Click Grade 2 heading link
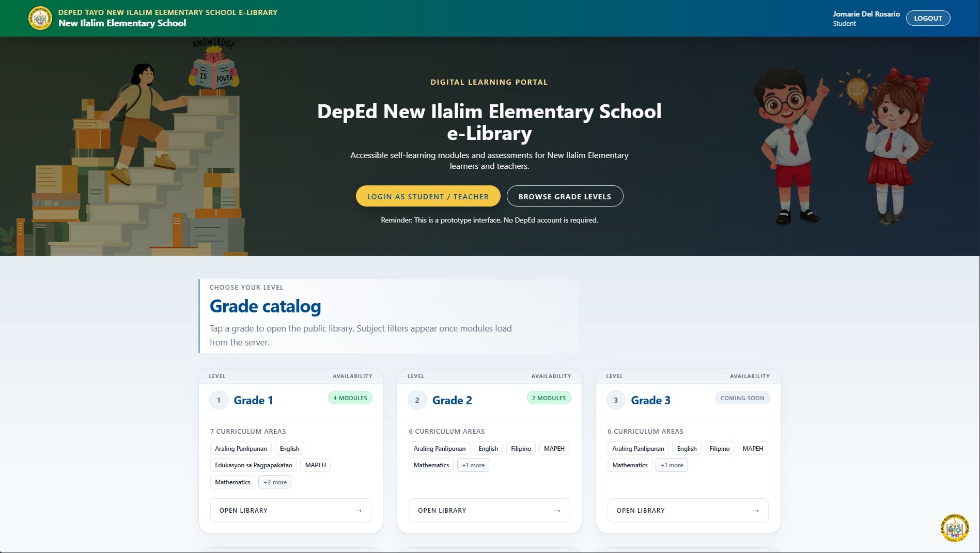 click(452, 400)
